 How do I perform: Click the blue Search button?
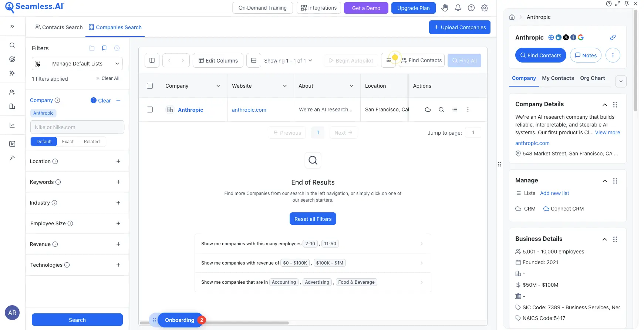point(77,320)
